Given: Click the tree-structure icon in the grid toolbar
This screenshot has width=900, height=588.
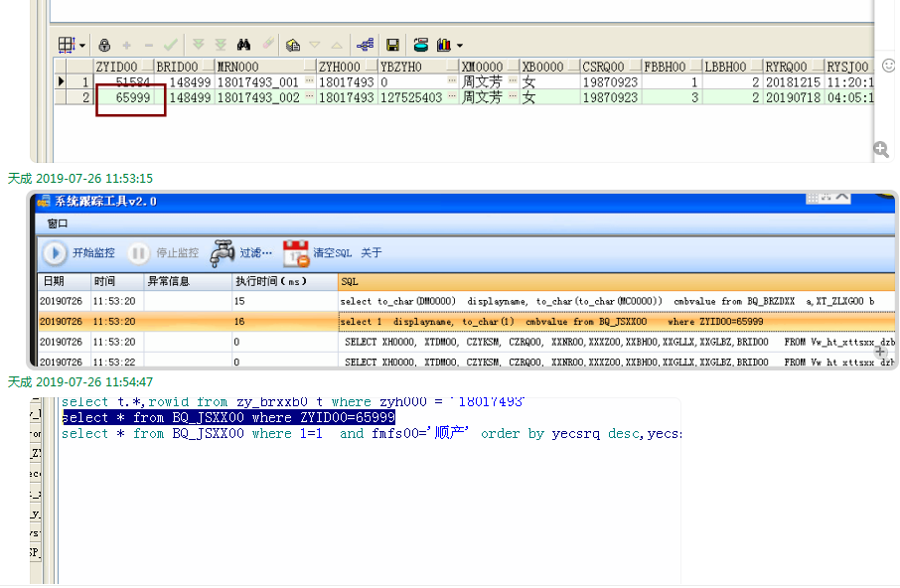Looking at the screenshot, I should 365,45.
